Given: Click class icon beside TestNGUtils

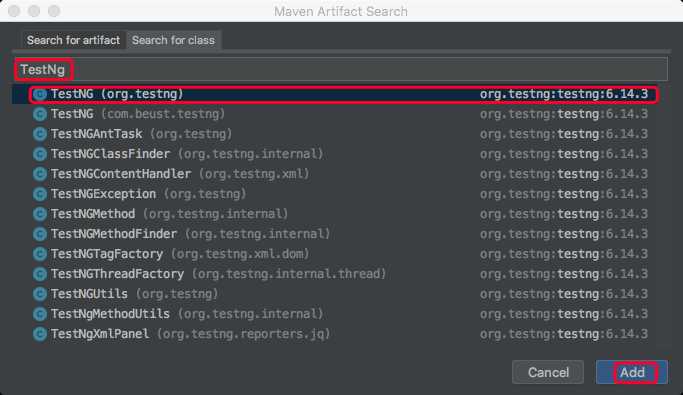Looking at the screenshot, I should click(x=40, y=294).
